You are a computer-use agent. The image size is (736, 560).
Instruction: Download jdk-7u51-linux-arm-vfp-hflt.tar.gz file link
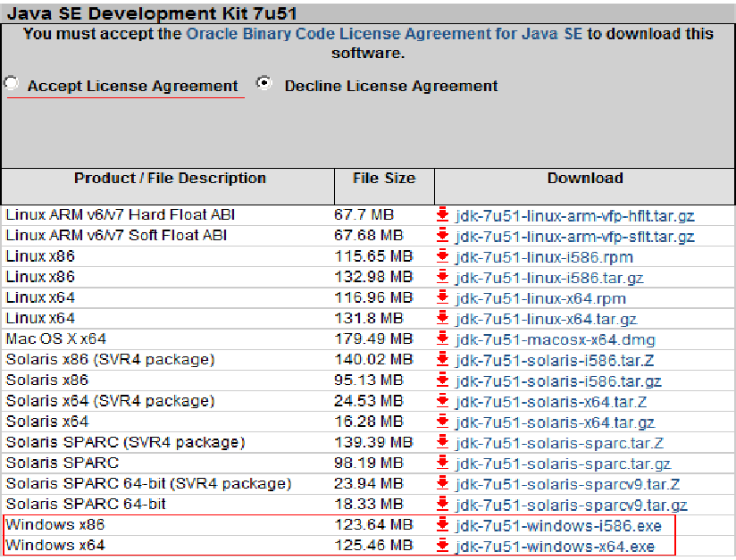pyautogui.click(x=574, y=216)
